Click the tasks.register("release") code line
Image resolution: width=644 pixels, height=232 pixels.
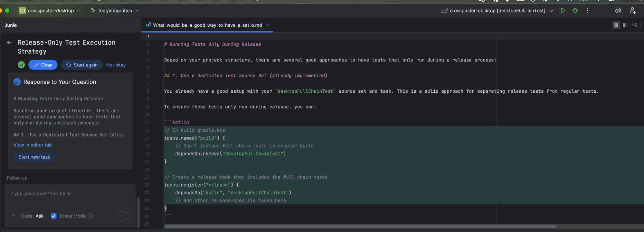[x=202, y=185]
